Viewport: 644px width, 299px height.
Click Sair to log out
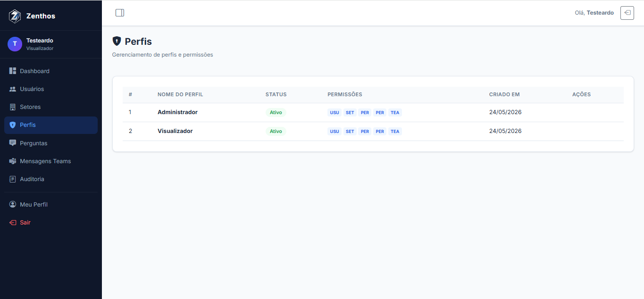point(51,223)
